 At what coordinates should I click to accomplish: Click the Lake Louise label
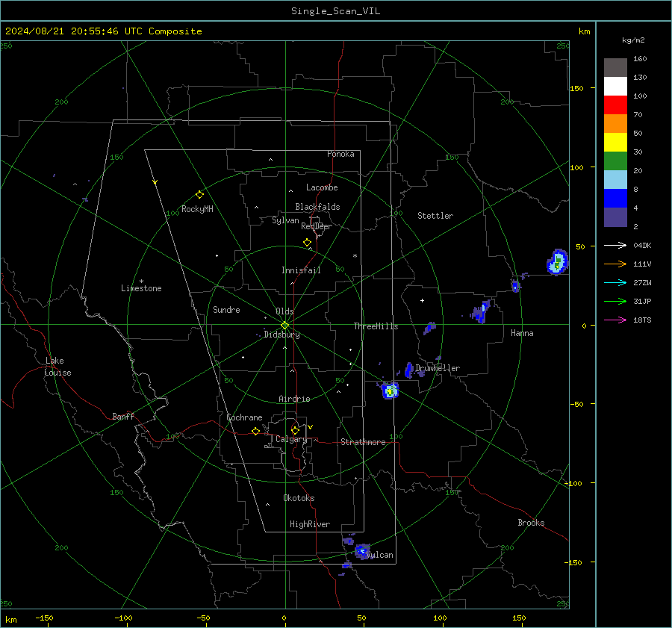point(57,367)
